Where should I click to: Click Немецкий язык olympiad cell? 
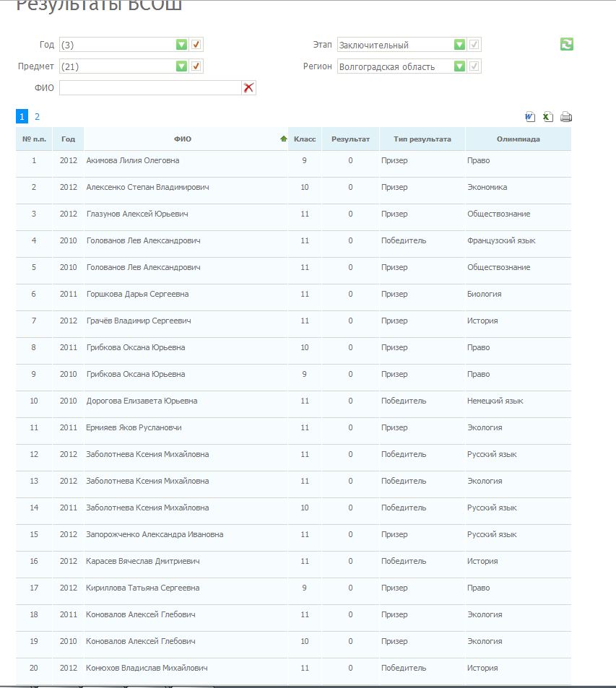[x=495, y=401]
